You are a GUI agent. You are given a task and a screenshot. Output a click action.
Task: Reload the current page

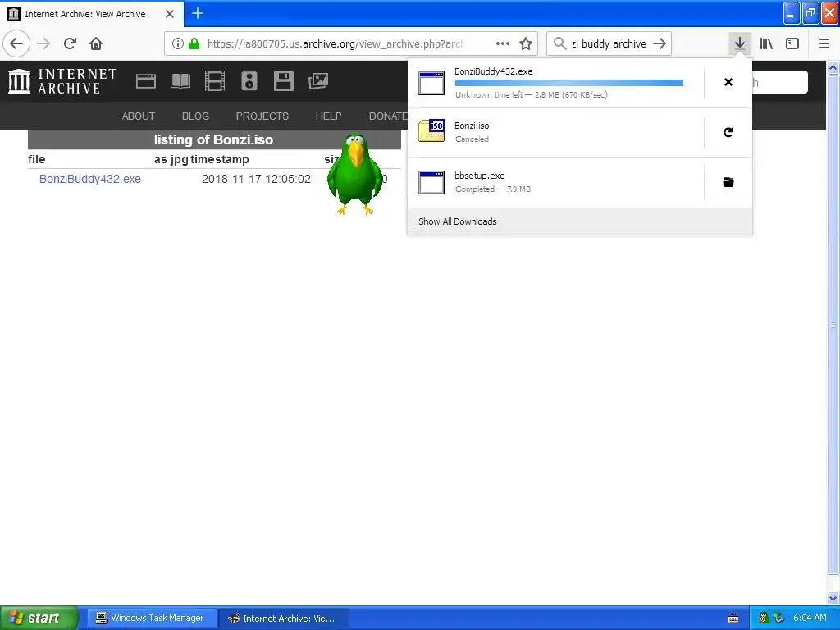coord(71,43)
